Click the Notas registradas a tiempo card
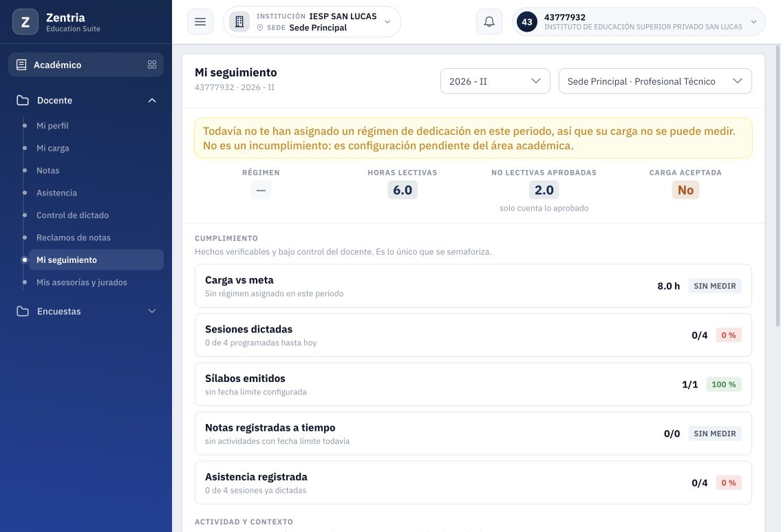Screen dimensions: 781x532 tap(473, 434)
